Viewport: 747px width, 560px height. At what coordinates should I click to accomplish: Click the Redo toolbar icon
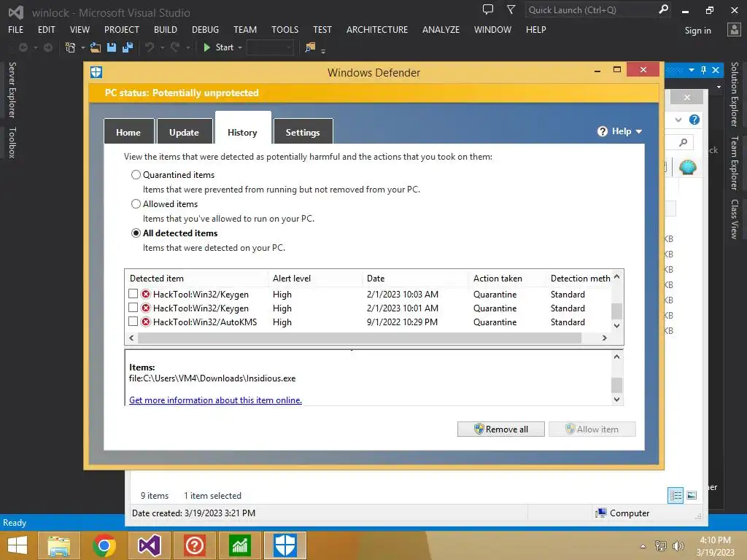pyautogui.click(x=175, y=47)
